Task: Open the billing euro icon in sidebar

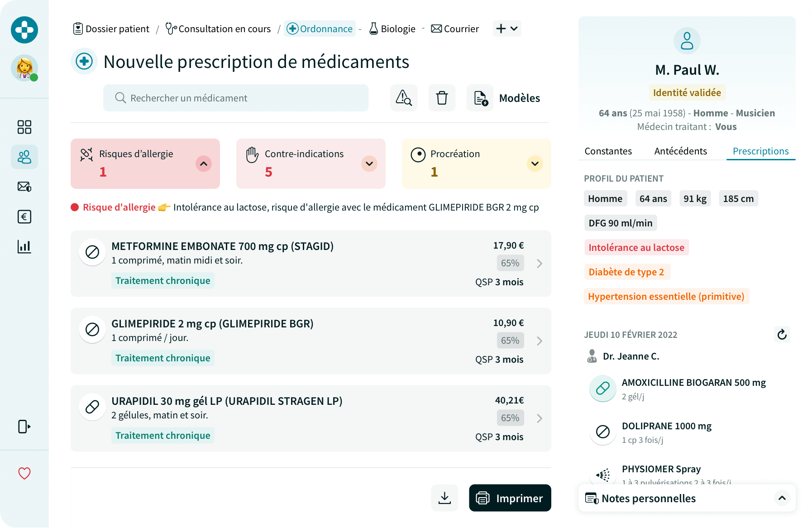Action: coord(24,217)
